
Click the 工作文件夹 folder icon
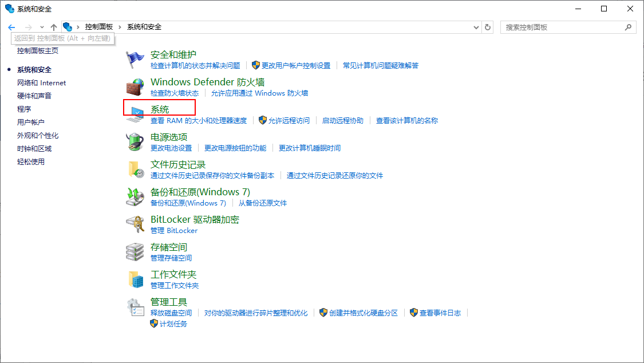pos(136,279)
